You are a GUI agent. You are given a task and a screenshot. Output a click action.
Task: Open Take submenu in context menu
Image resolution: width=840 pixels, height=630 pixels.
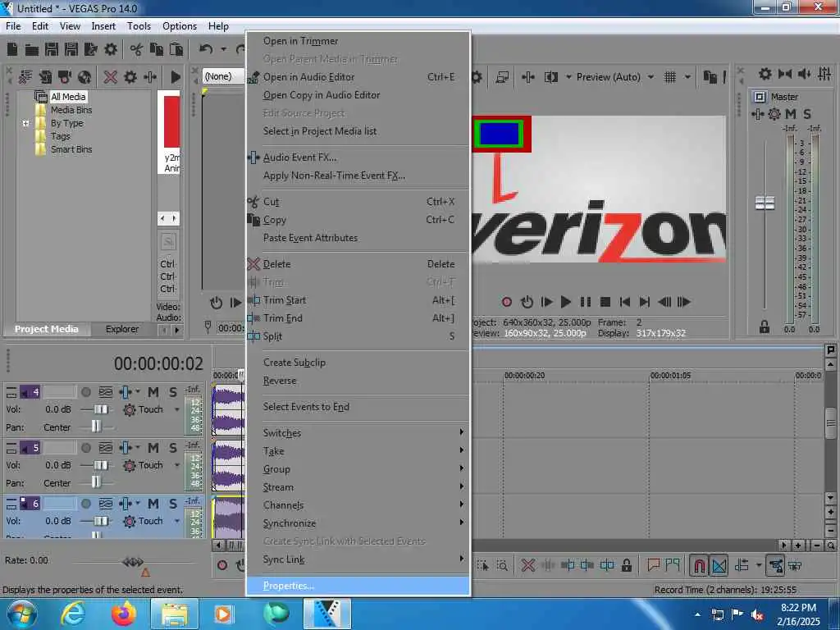pos(358,451)
